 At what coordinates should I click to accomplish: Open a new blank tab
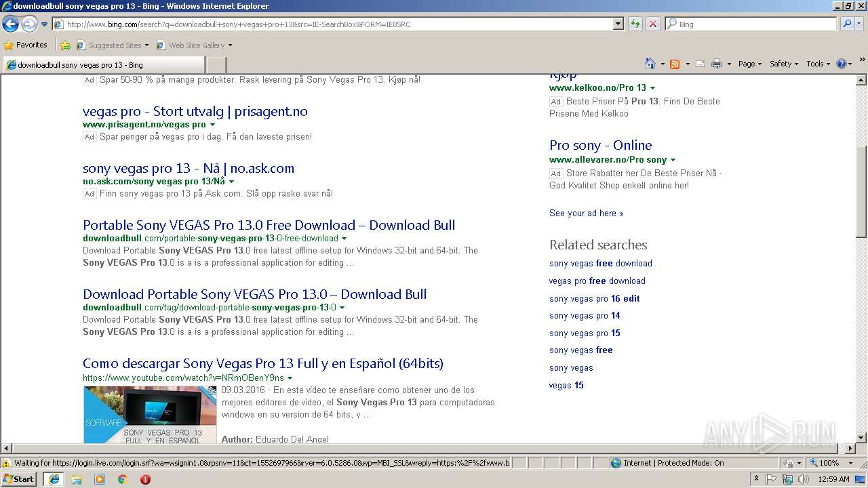(x=216, y=65)
